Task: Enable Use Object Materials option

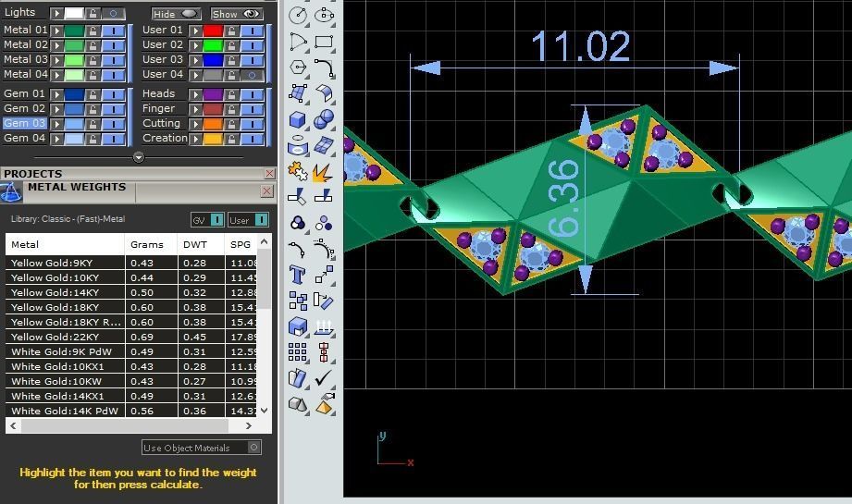Action: (253, 448)
